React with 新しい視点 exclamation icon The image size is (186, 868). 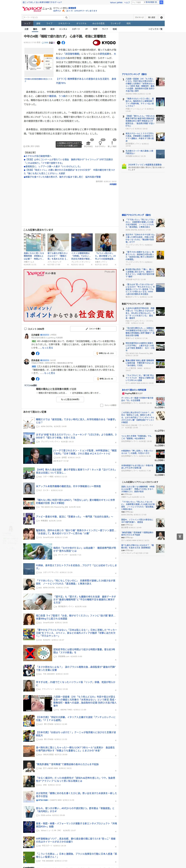112,143
